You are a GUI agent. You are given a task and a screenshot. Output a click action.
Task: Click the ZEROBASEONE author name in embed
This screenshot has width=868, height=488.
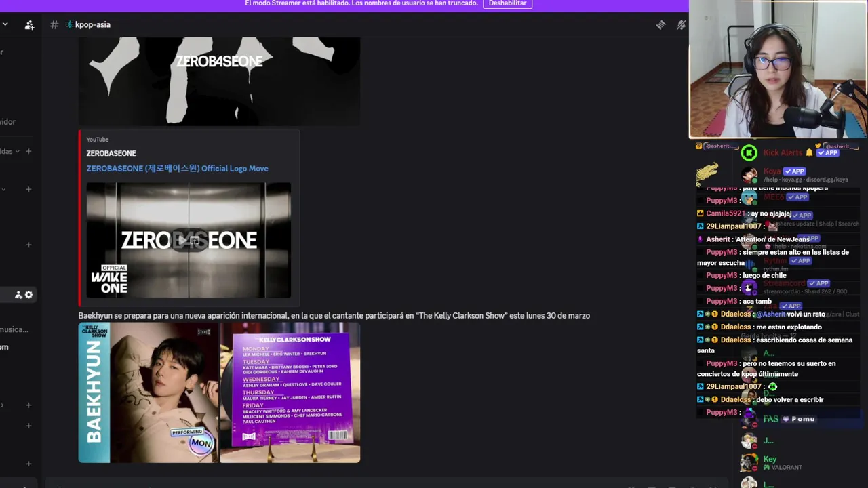(111, 153)
